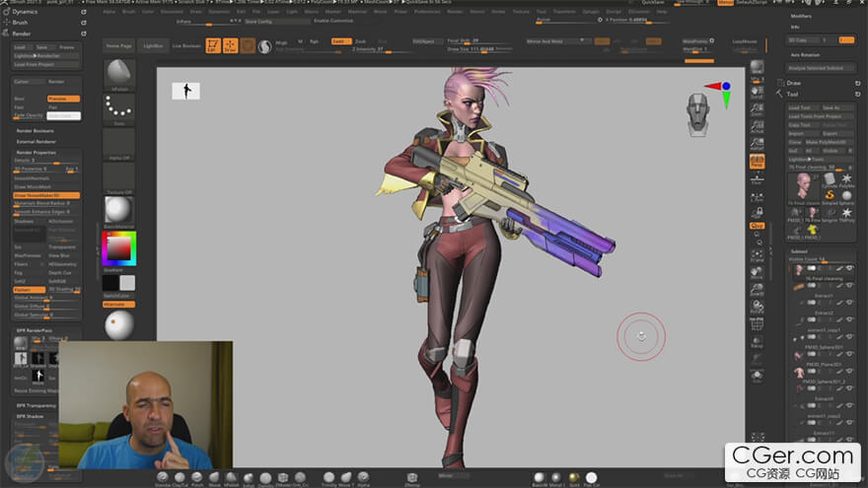
Task: Expand the External Renderer section
Action: click(36, 142)
